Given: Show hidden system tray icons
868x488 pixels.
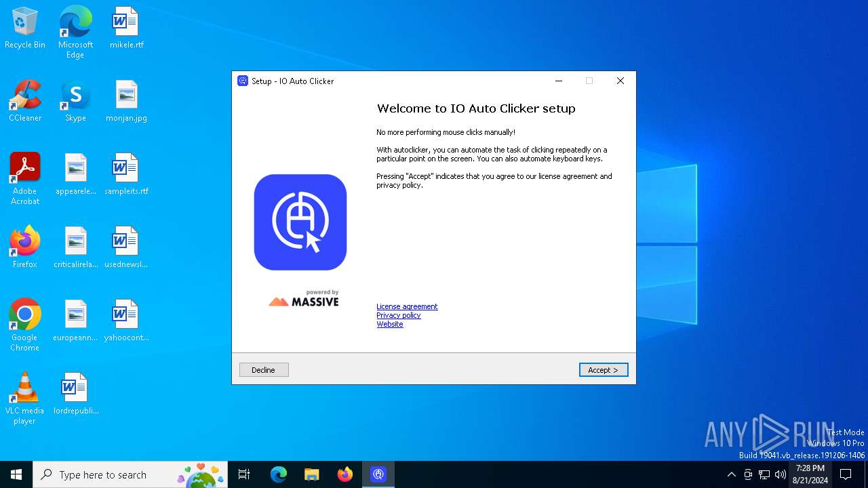Looking at the screenshot, I should point(731,474).
